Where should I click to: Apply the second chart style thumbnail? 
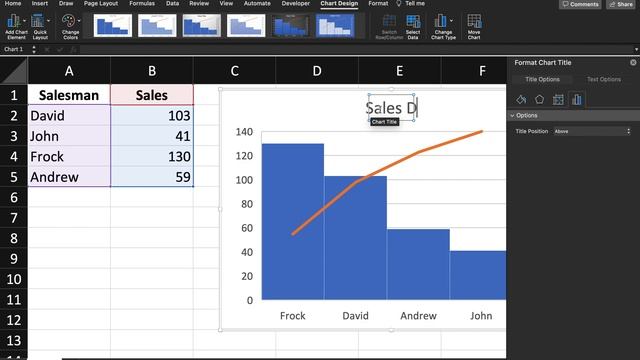(157, 26)
